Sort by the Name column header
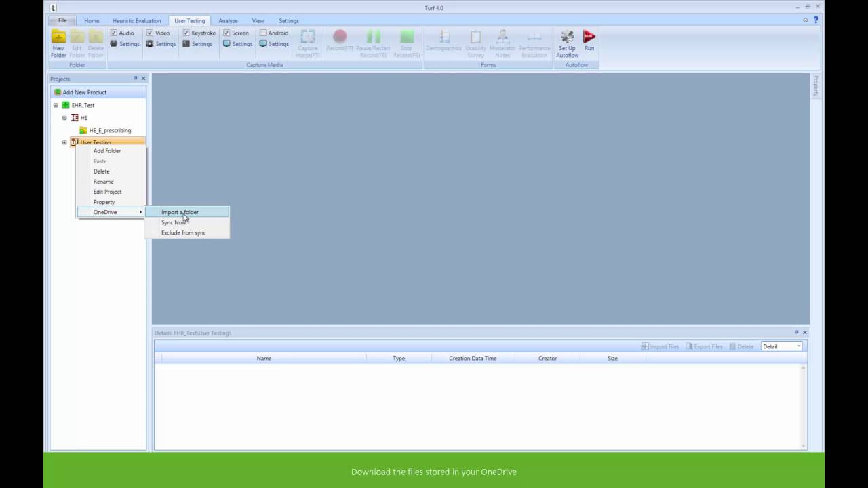Image resolution: width=868 pixels, height=488 pixels. pyautogui.click(x=264, y=358)
